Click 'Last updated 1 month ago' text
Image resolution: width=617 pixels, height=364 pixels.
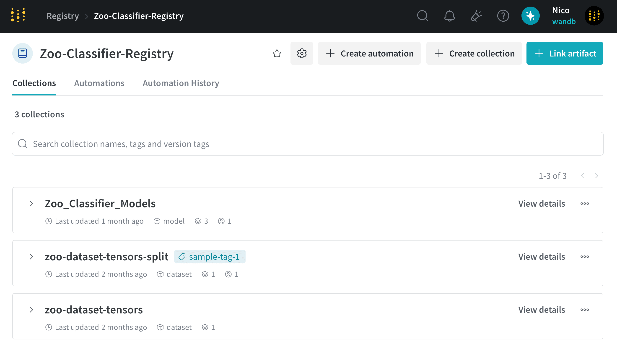(x=99, y=221)
